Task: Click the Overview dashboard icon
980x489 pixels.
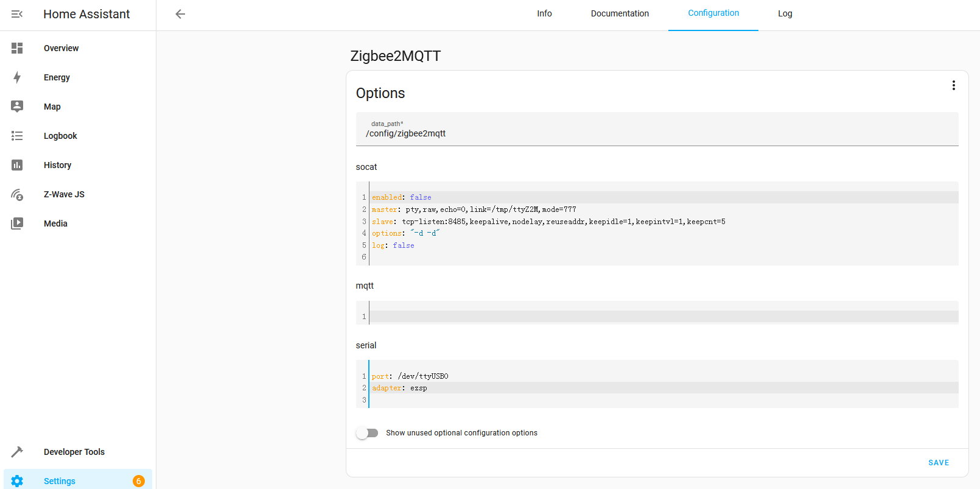Action: (17, 48)
